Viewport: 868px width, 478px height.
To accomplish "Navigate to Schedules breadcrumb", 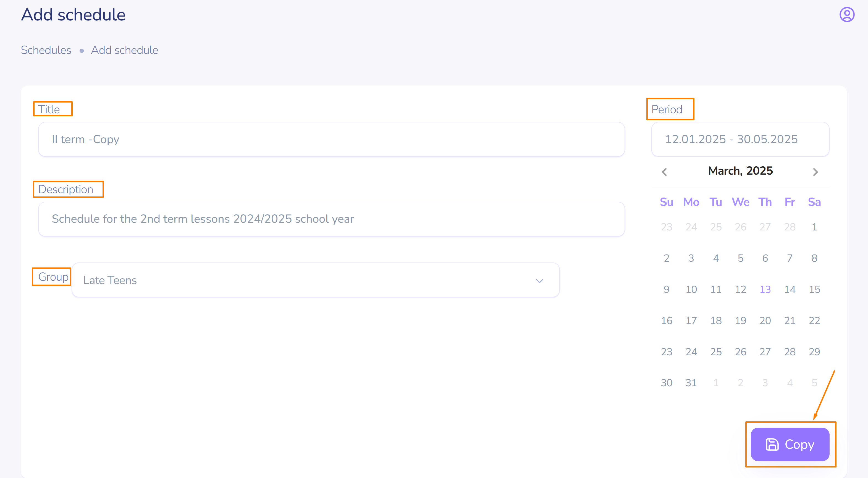I will coord(46,50).
